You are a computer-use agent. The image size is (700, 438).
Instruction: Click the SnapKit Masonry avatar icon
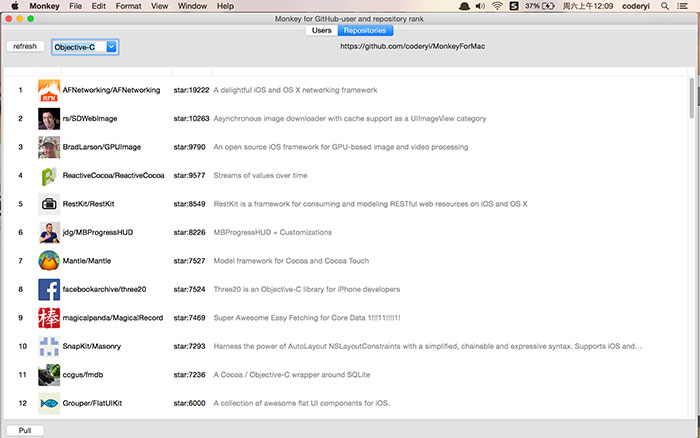click(49, 347)
